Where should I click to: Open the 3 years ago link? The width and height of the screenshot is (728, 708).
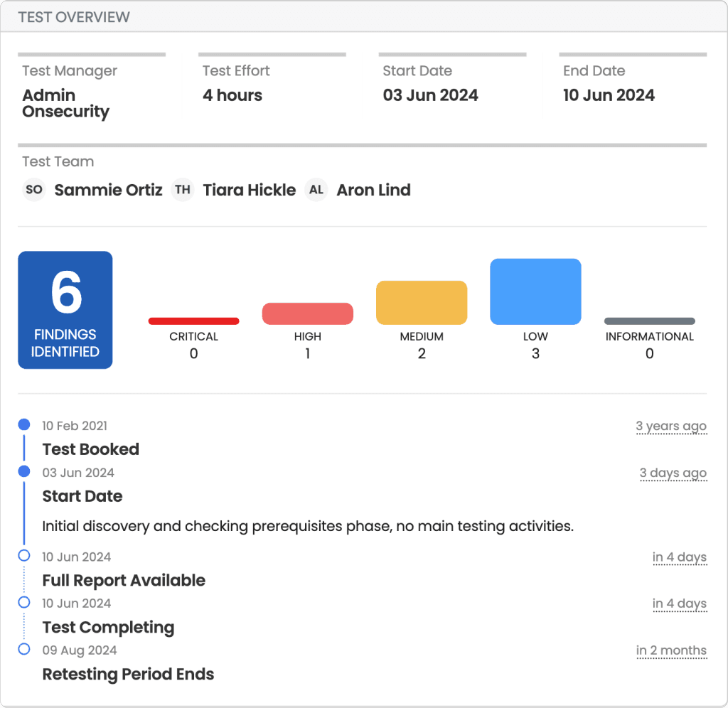(671, 425)
